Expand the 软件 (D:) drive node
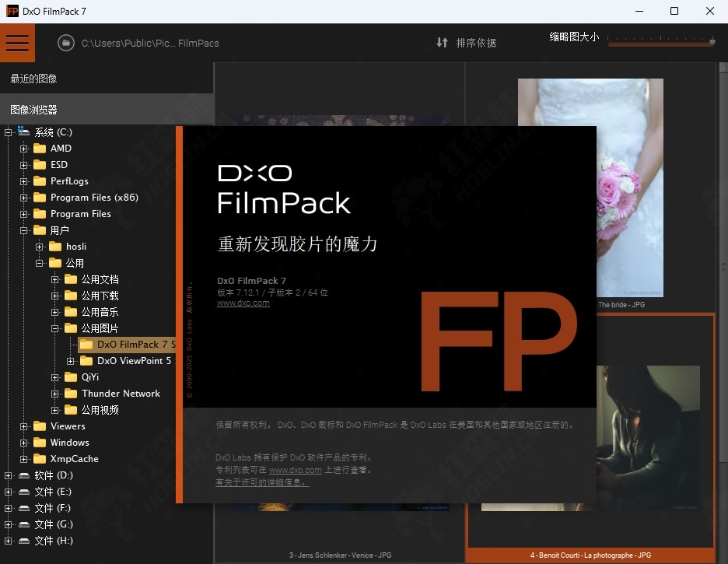The width and height of the screenshot is (728, 564). 8,476
